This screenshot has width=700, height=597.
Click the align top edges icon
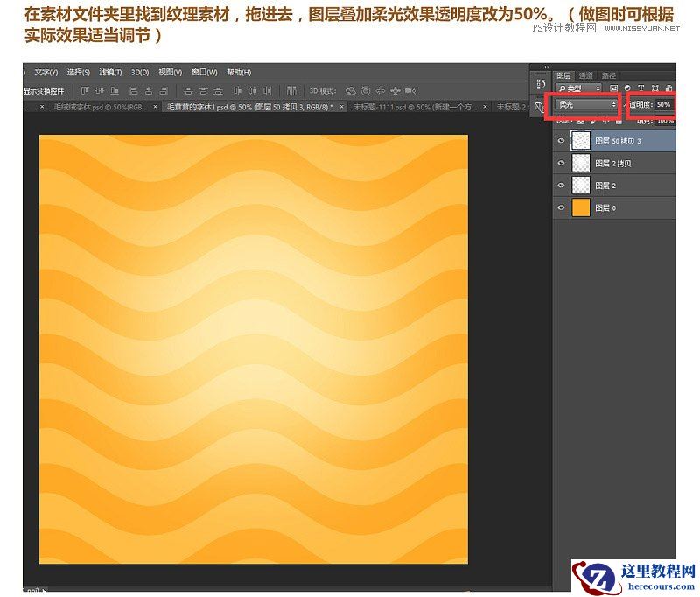coord(85,91)
